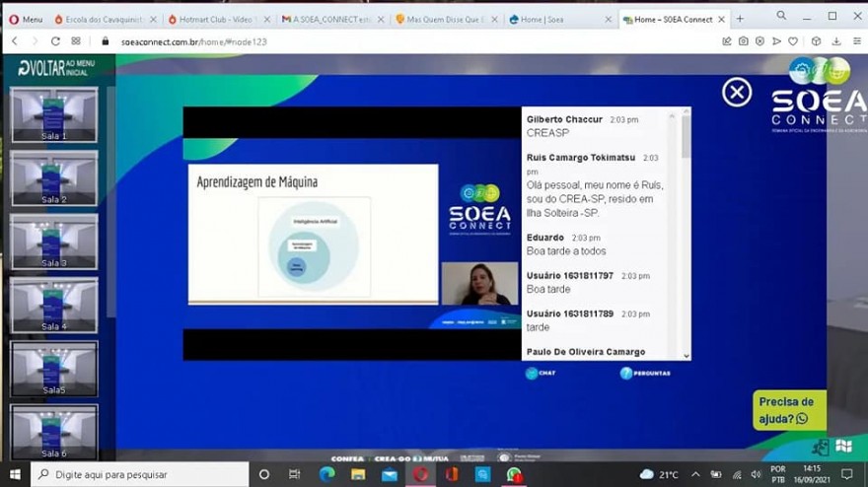
Task: Select the Sala 1 room thumbnail
Action: pos(54,115)
